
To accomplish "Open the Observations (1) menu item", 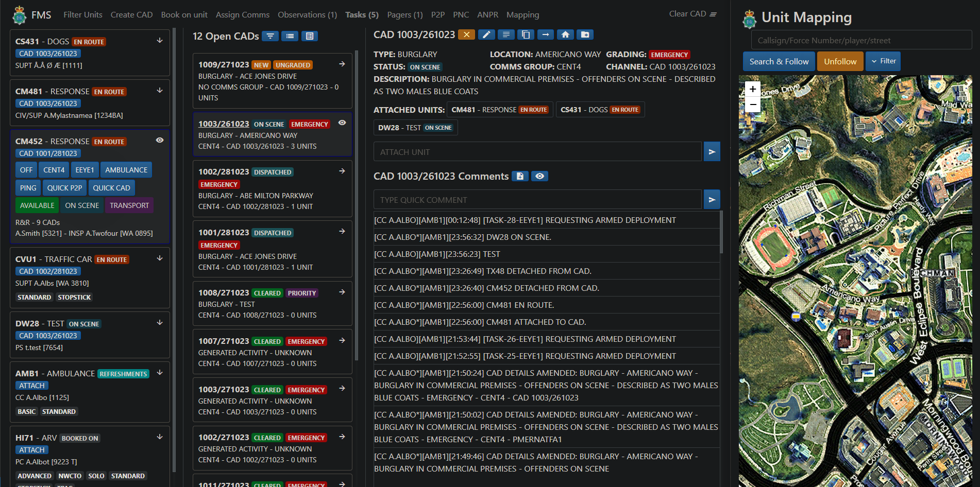I will (x=307, y=15).
